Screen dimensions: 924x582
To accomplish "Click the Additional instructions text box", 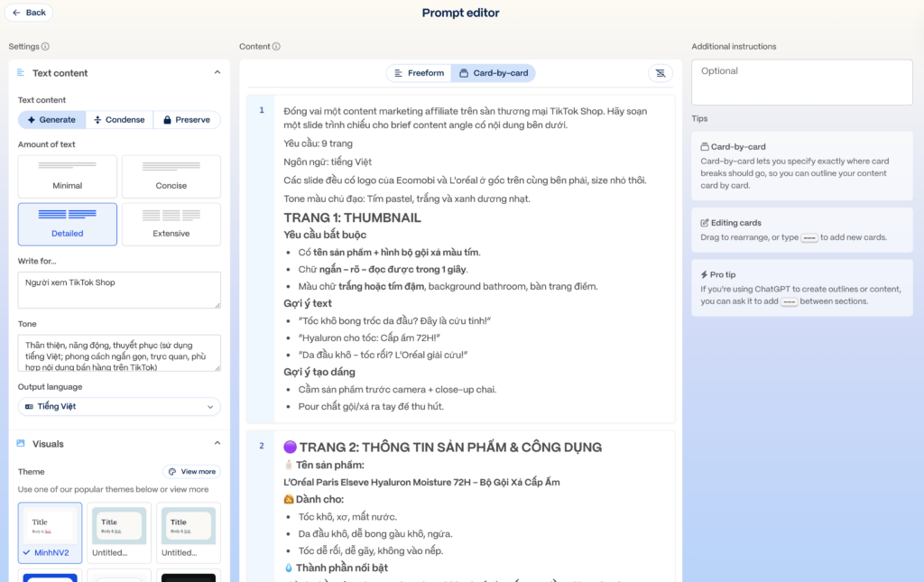I will pos(801,82).
